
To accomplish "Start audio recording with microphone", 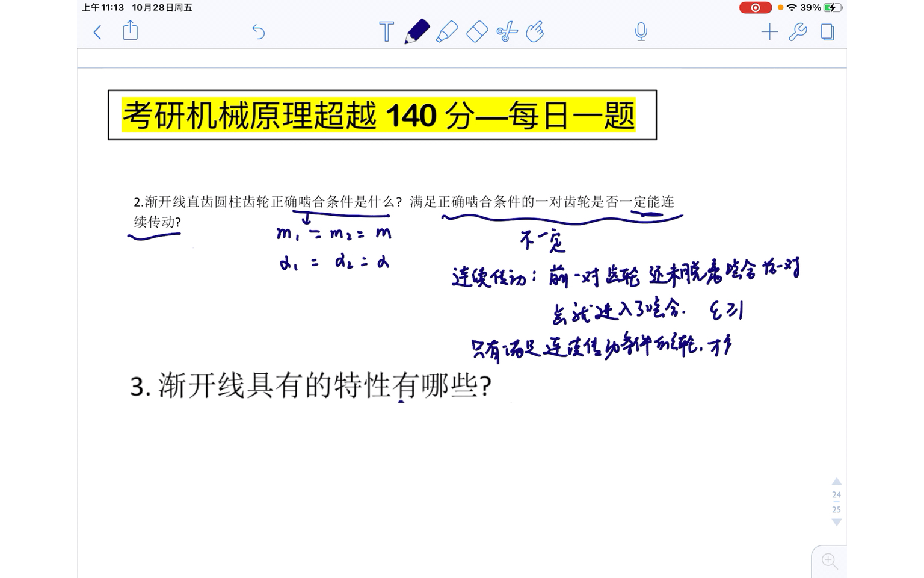I will point(641,31).
